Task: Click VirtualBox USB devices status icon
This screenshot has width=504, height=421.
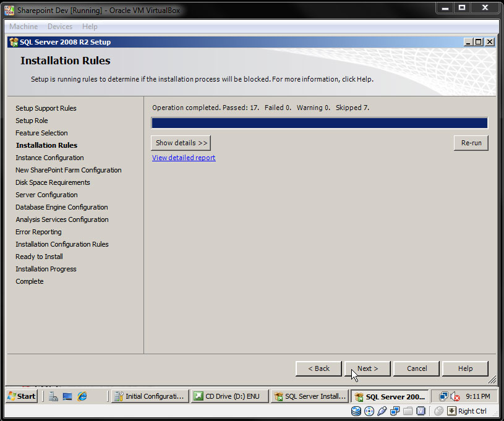Action: point(382,411)
